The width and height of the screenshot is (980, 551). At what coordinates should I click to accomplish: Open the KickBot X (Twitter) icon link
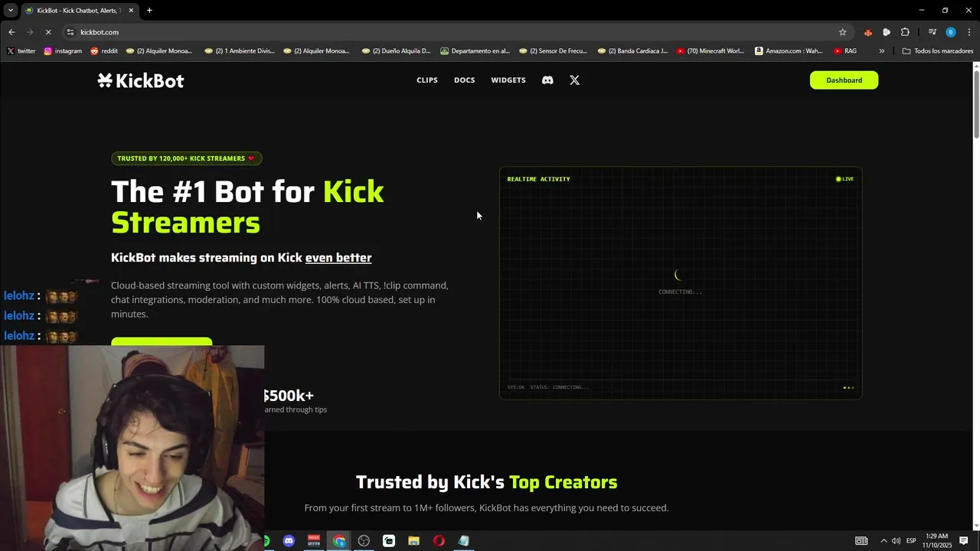[x=575, y=80]
